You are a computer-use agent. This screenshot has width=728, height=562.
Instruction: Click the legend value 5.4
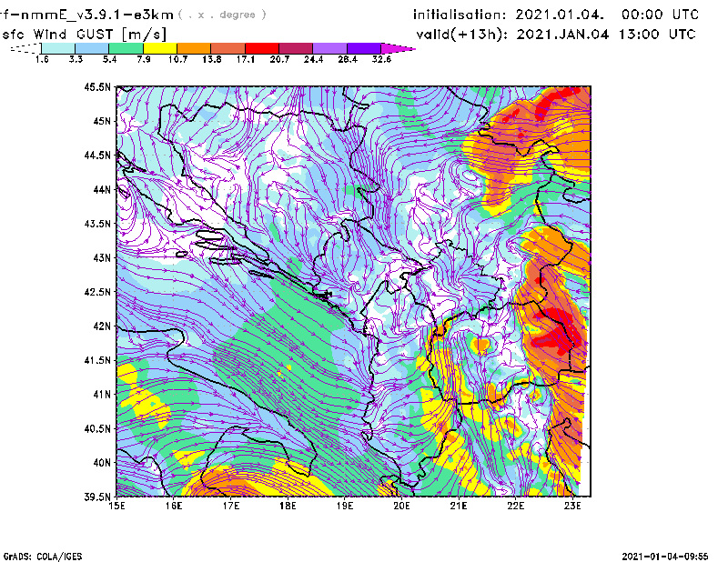pos(109,59)
